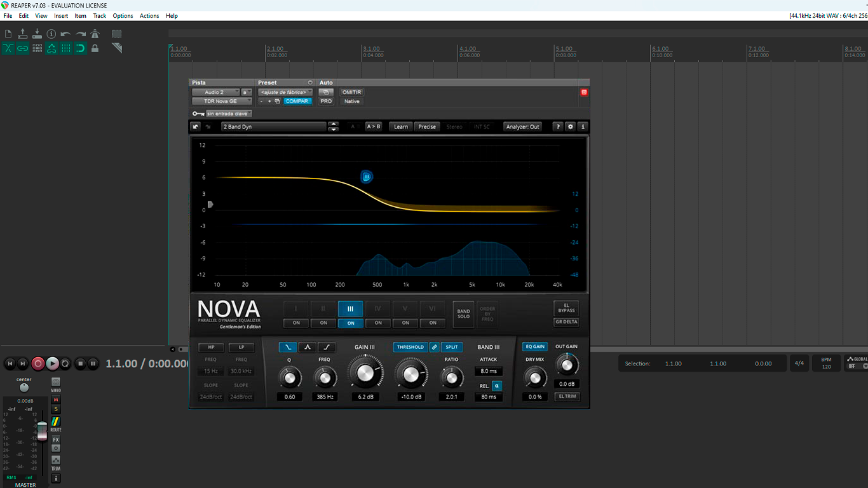
Task: Open Nova help question mark icon
Action: [x=558, y=126]
